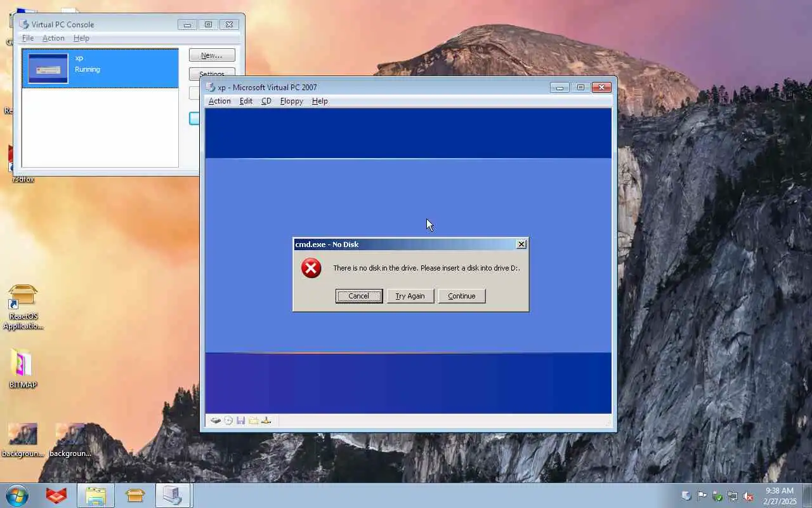Open File menu in Virtual PC Console
Image resolution: width=812 pixels, height=508 pixels.
(x=28, y=38)
